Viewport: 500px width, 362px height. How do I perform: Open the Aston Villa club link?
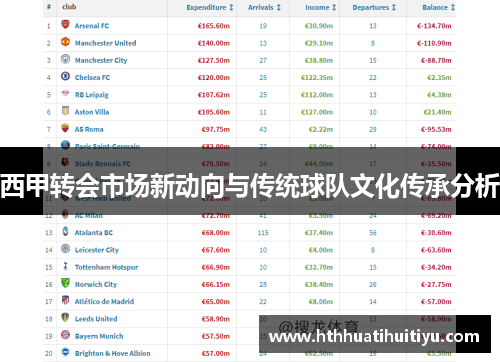[x=92, y=112]
